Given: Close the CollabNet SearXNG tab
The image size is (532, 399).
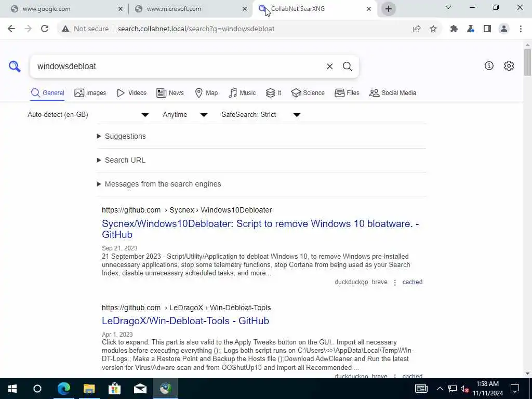Looking at the screenshot, I should point(369,9).
